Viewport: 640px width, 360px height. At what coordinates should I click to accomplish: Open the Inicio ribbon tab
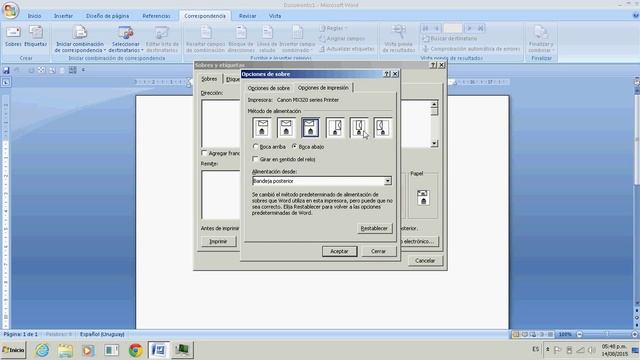[x=34, y=16]
